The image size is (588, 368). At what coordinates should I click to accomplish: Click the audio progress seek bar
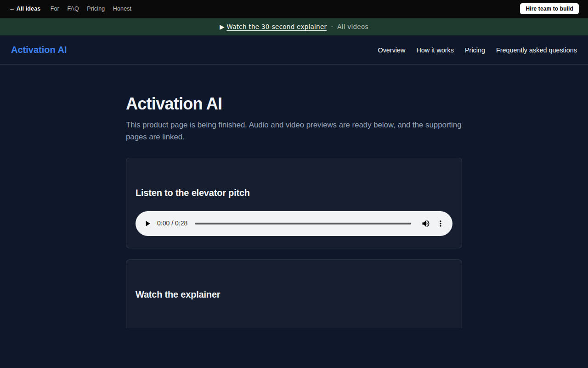(303, 224)
